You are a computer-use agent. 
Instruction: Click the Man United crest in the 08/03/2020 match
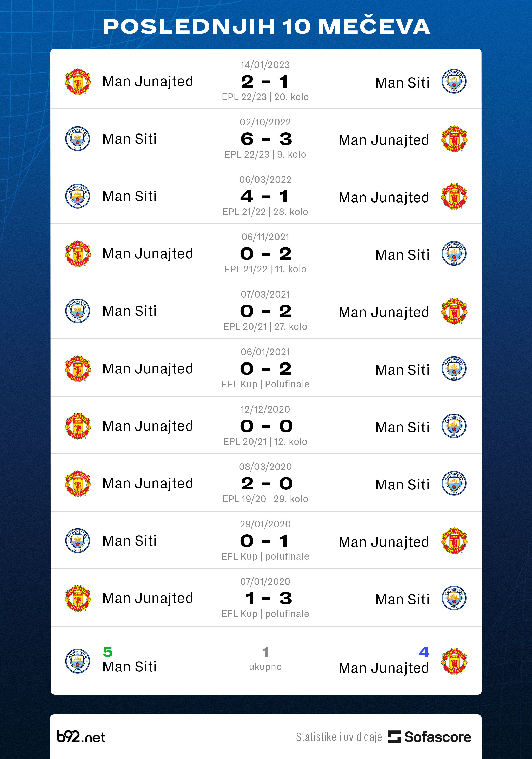[x=78, y=484]
